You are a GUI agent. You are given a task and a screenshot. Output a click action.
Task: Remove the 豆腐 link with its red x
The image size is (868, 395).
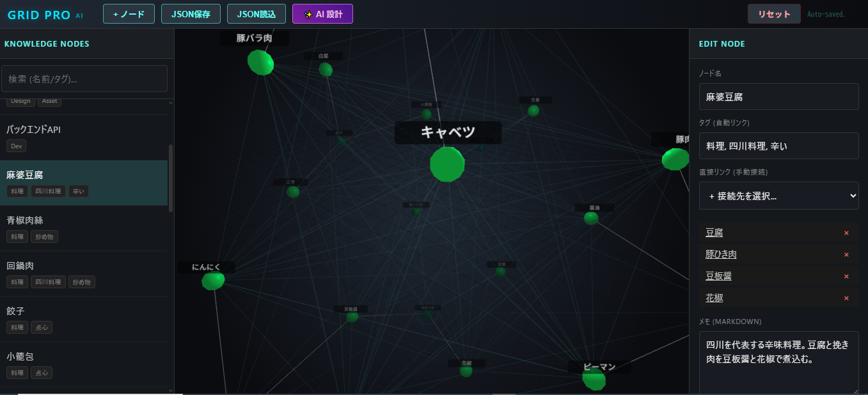tap(846, 233)
